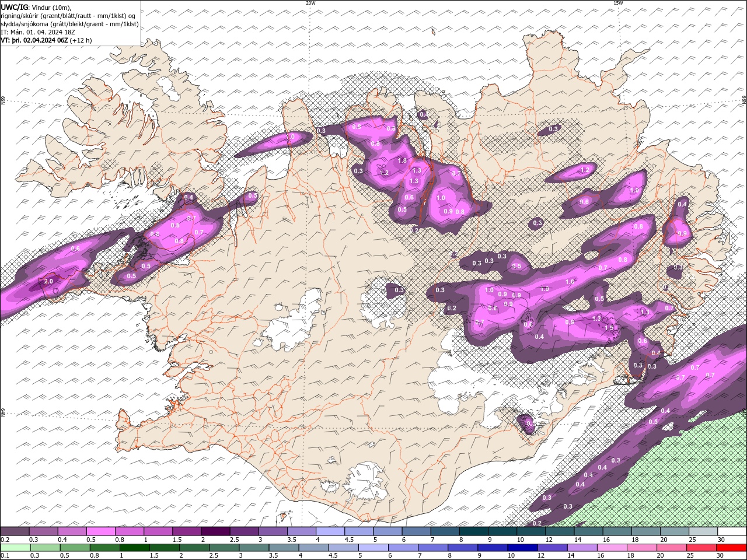Click the 'UWC/IG: Vindur (10m)' title line

point(36,7)
